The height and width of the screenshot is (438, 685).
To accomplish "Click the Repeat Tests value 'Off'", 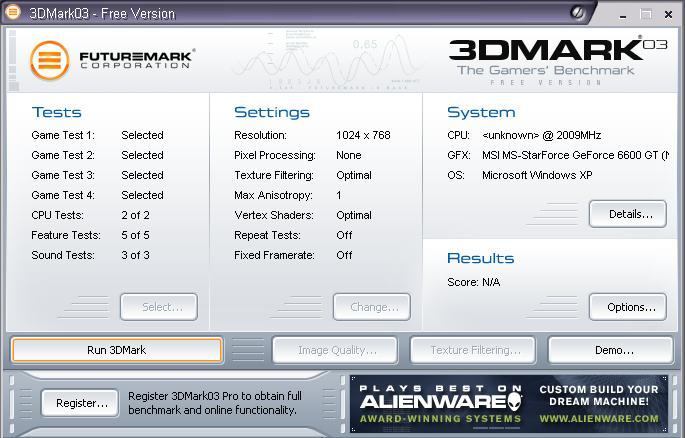I will (344, 235).
